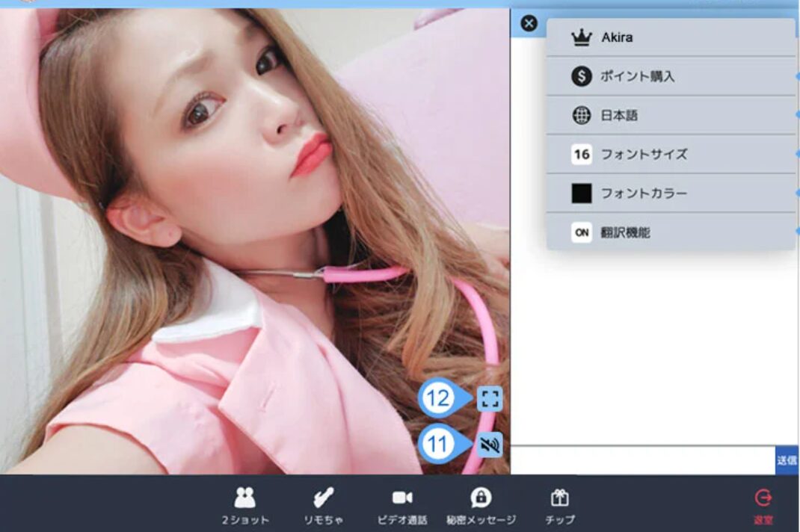This screenshot has width=800, height=532.
Task: Change language via 日本語 option
Action: pyautogui.click(x=619, y=116)
